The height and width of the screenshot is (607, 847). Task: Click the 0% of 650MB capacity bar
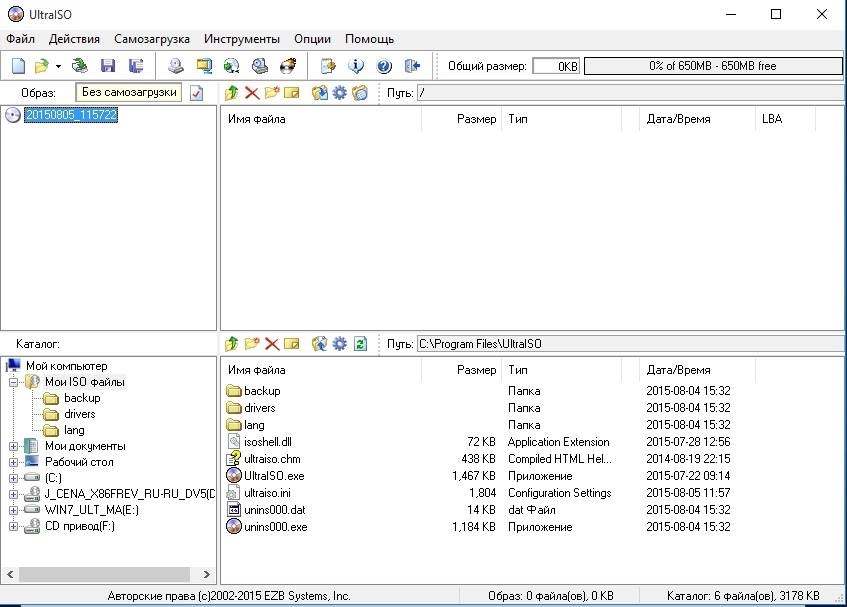tap(713, 66)
